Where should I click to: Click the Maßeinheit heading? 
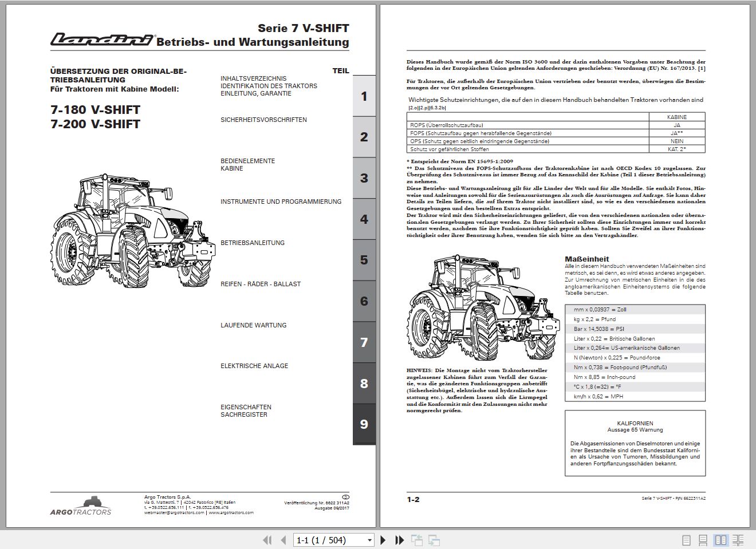click(x=586, y=259)
